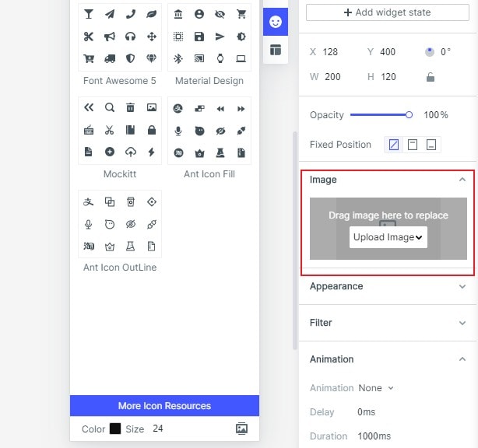
Task: Click the image icon beside Size field
Action: [x=241, y=429]
